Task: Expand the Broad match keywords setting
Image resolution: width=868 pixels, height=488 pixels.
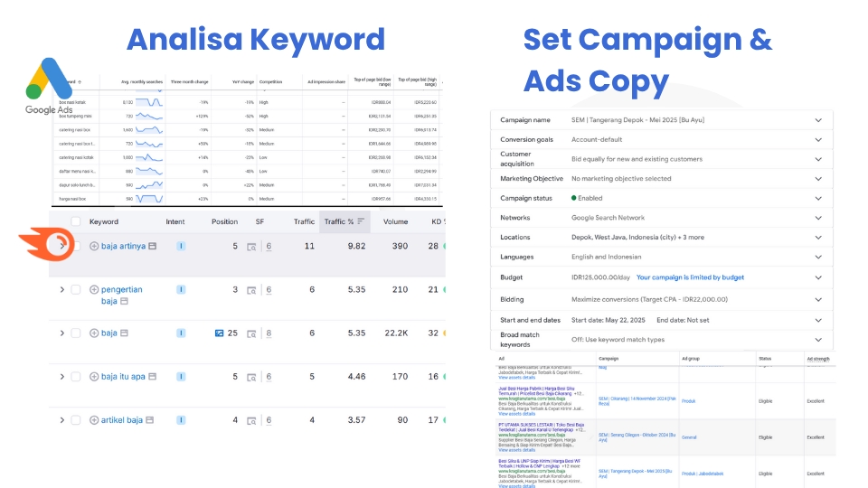Action: tap(818, 340)
